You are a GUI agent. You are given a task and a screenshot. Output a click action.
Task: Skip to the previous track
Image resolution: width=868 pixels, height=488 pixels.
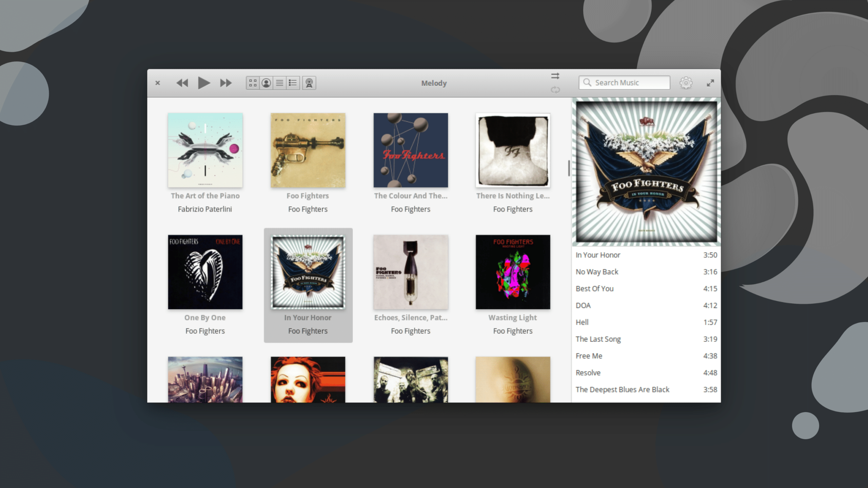click(182, 83)
